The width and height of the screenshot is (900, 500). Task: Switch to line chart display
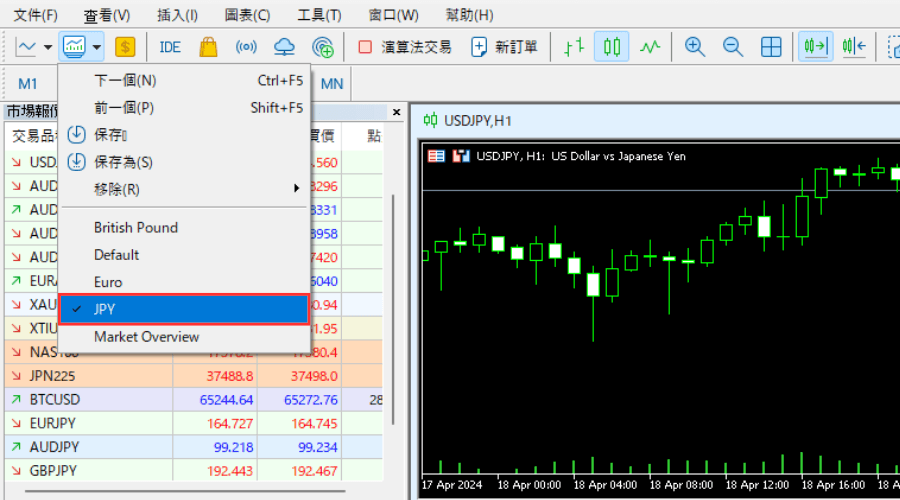(x=650, y=47)
